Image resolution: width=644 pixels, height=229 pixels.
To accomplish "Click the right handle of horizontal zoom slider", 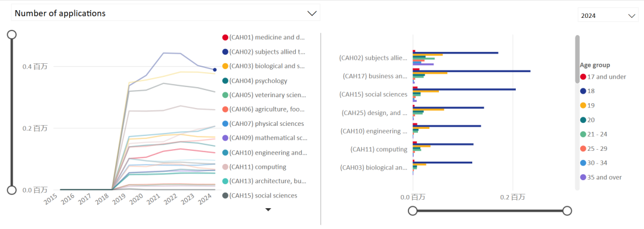I will coord(567,211).
